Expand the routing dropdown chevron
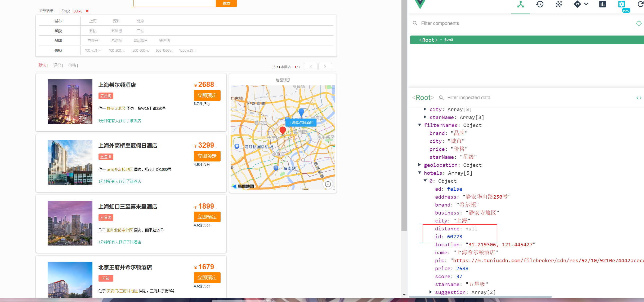The width and height of the screenshot is (644, 302). point(586,4)
